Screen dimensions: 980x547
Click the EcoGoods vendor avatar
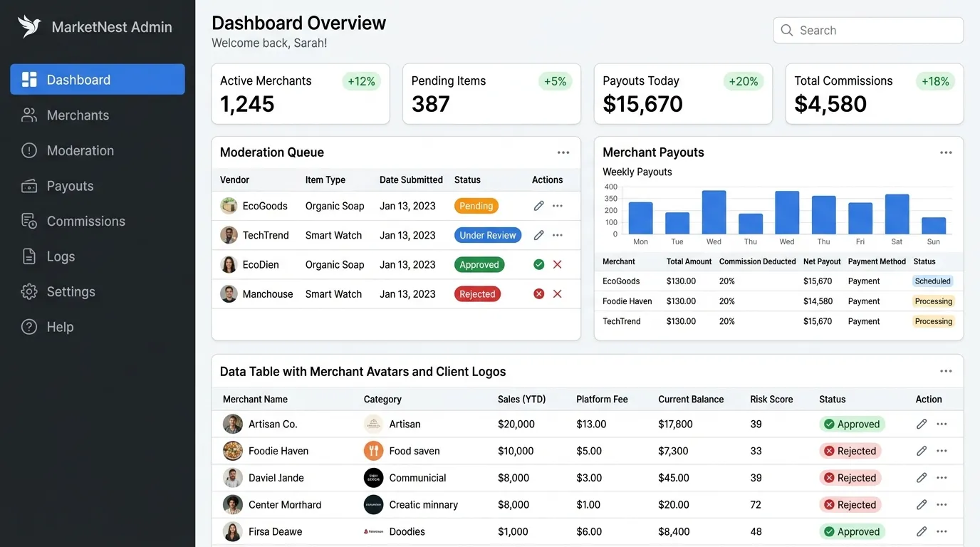[x=229, y=206]
